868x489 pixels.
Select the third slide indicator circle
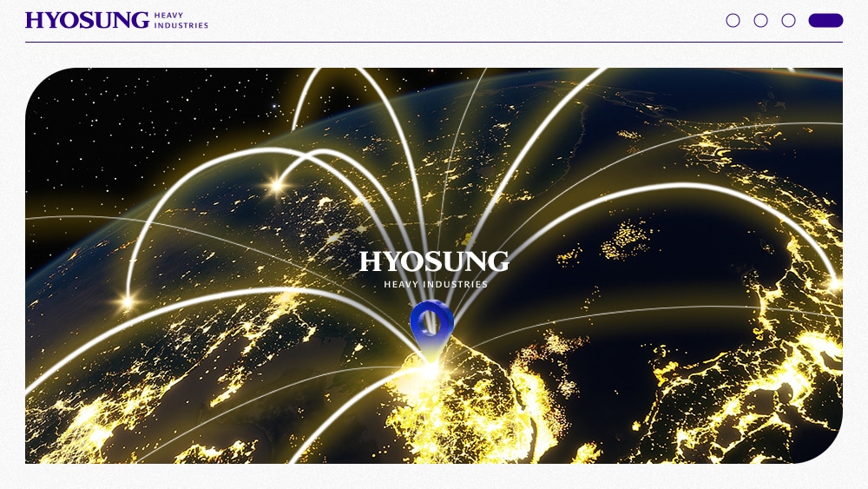pyautogui.click(x=788, y=21)
